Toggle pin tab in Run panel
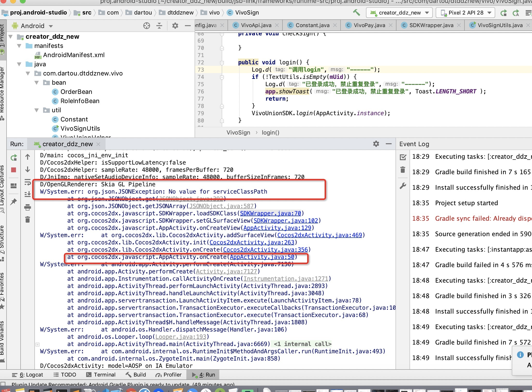 tap(14, 202)
